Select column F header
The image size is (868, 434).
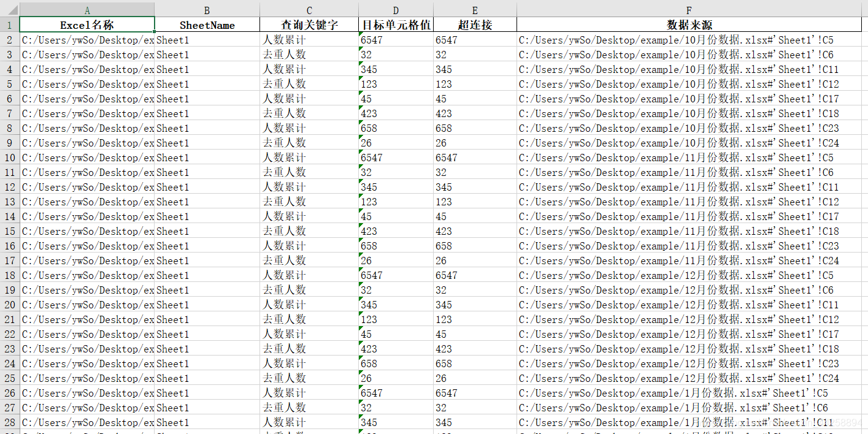pyautogui.click(x=689, y=10)
